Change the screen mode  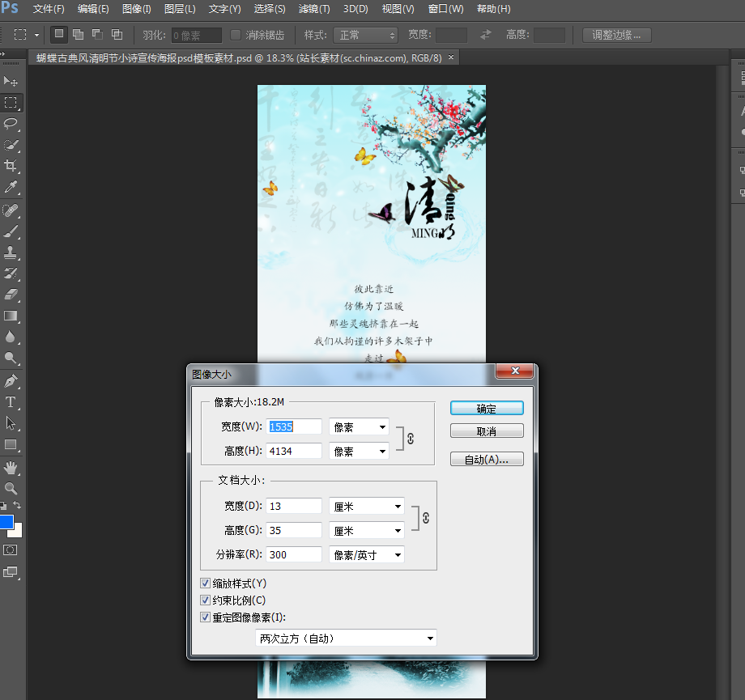point(11,572)
